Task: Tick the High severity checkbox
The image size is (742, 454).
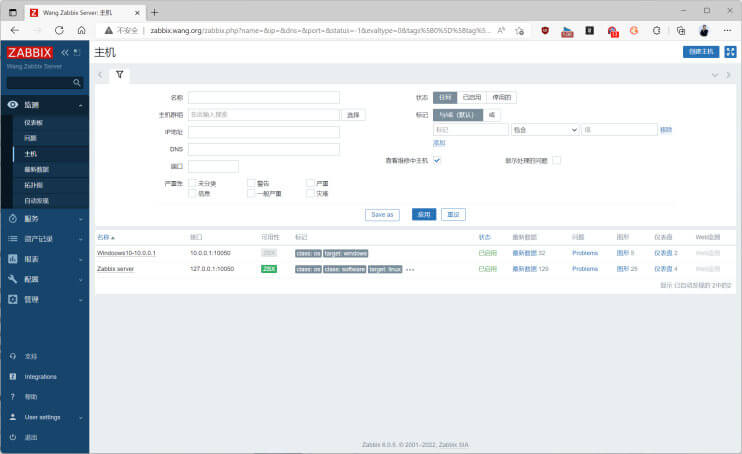Action: [x=310, y=183]
